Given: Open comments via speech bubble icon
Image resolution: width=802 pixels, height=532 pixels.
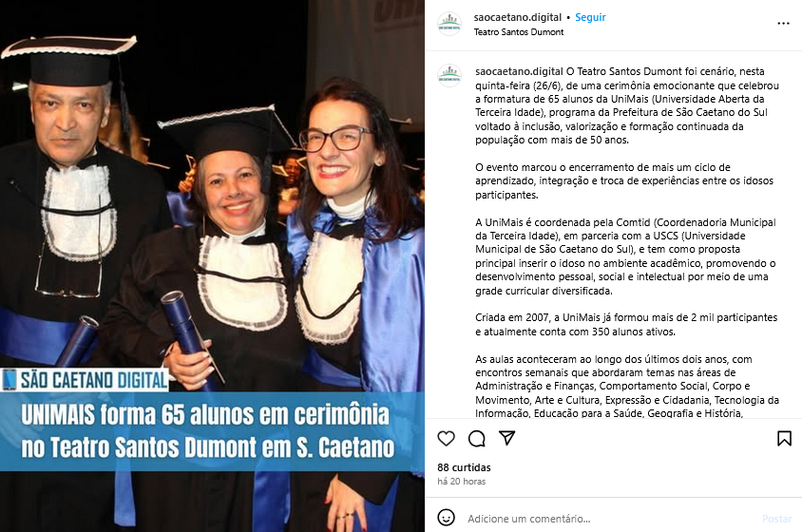Looking at the screenshot, I should coord(477,438).
